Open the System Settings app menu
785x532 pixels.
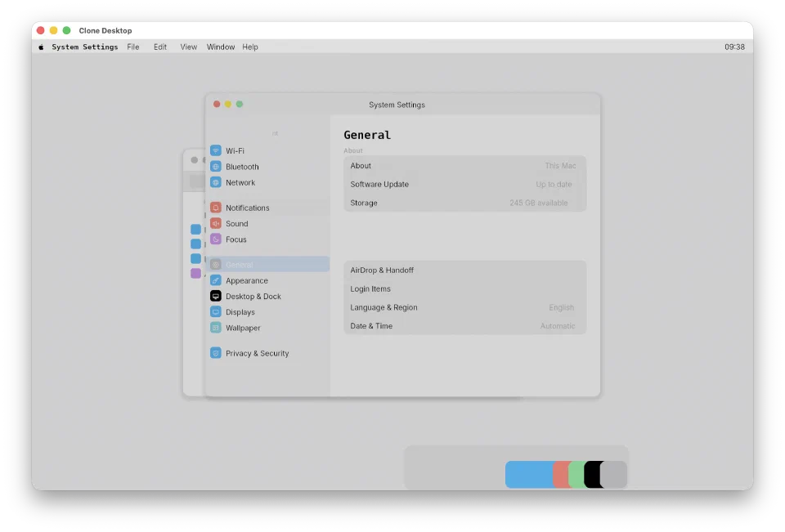click(x=84, y=47)
